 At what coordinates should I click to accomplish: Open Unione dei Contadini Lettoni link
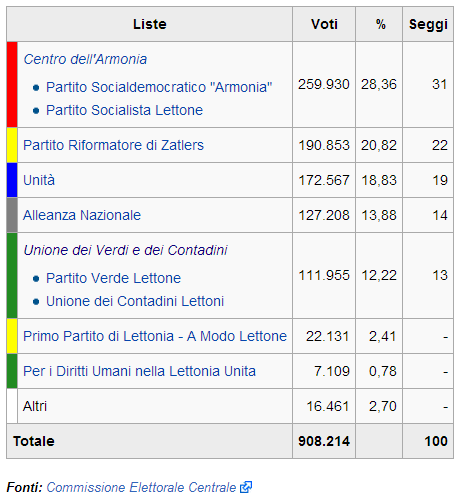tap(135, 301)
